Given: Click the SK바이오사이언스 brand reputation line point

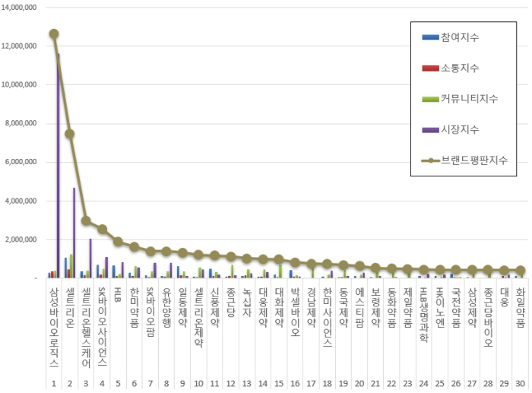Looking at the screenshot, I should [x=102, y=230].
